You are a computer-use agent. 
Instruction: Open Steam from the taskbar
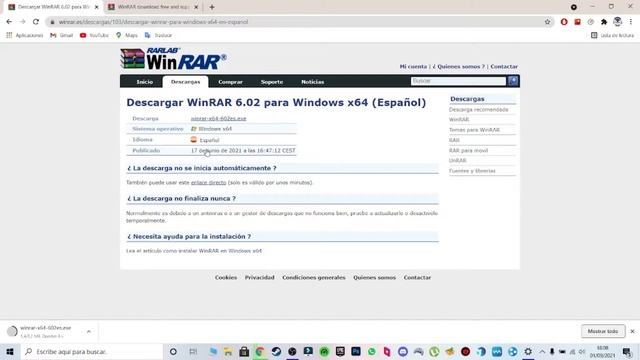point(276,351)
